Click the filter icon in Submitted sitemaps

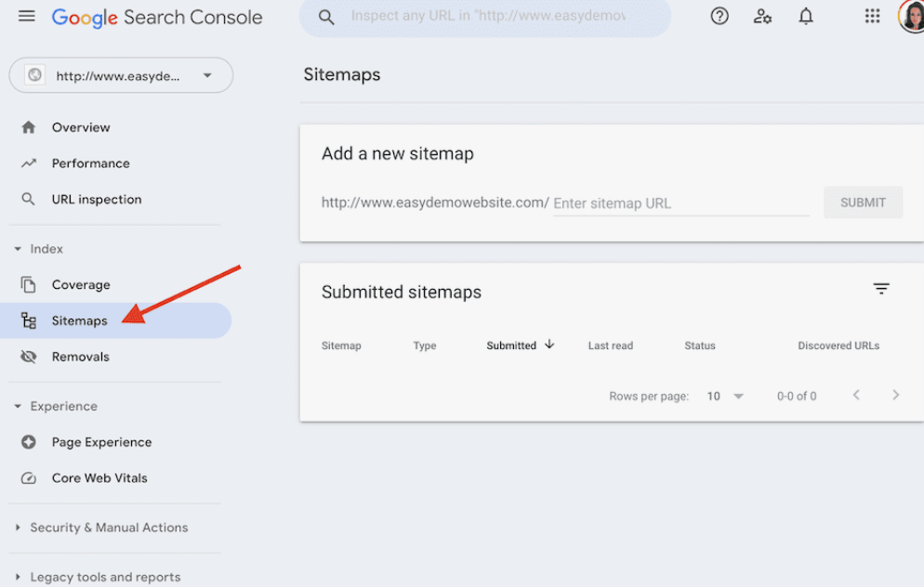coord(881,290)
